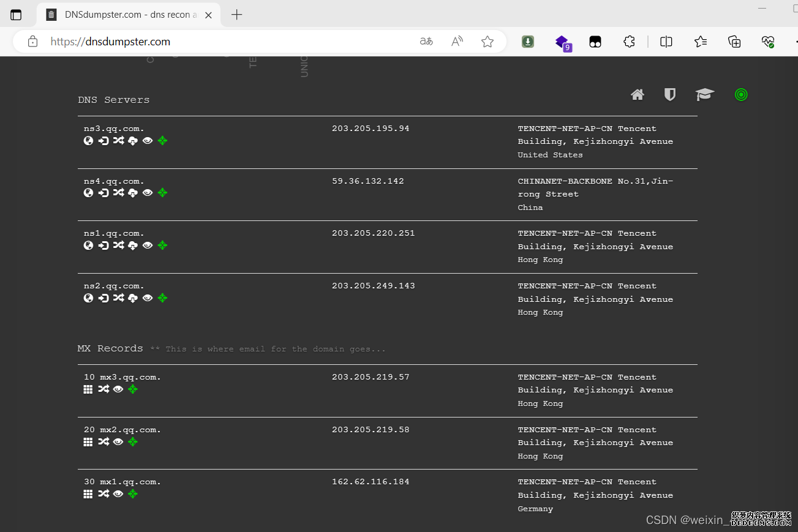The height and width of the screenshot is (532, 798).
Task: Open the browser Favorites list
Action: coord(701,42)
